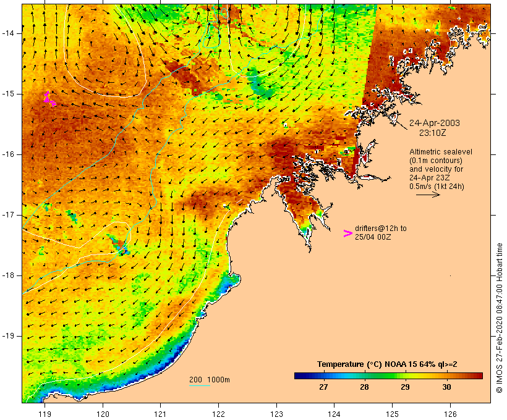Screen dimensions: 507x420
Task: Click the '25/04 00Z' drifter time text
Action: [x=373, y=237]
